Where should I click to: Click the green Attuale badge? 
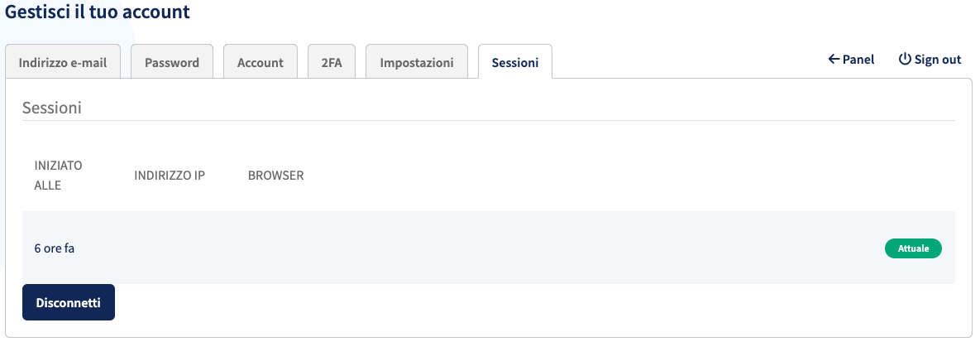[x=913, y=248]
